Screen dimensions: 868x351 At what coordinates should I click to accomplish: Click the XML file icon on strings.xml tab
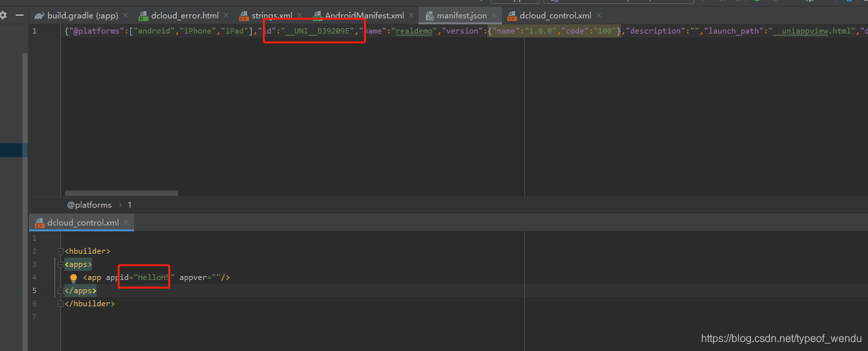243,15
